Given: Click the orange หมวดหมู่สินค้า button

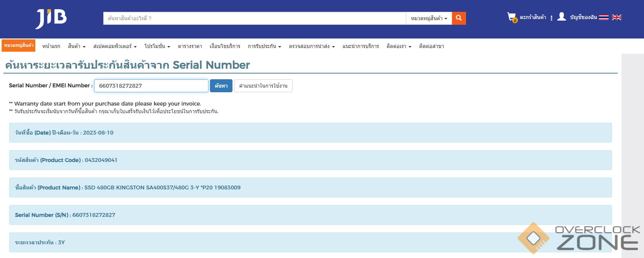Looking at the screenshot, I should (18, 45).
